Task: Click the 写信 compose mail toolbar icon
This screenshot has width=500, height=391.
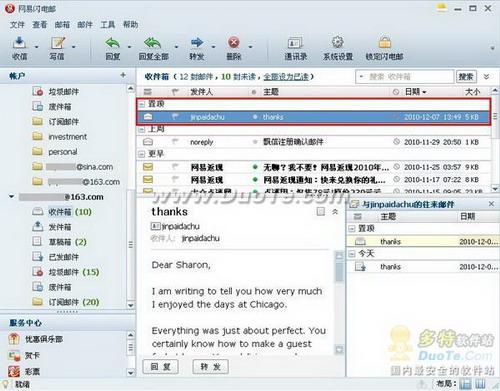Action: [x=57, y=43]
